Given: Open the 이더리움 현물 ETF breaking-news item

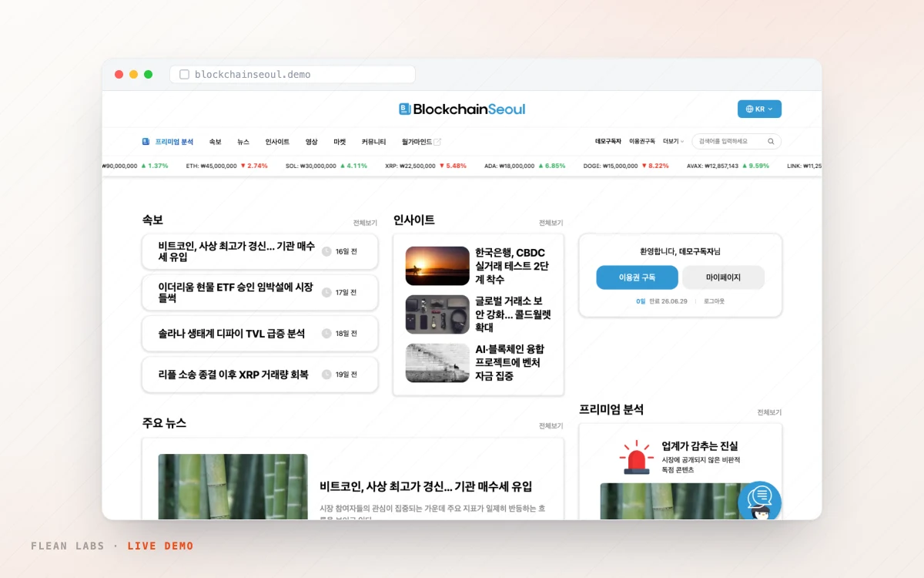Looking at the screenshot, I should click(260, 293).
